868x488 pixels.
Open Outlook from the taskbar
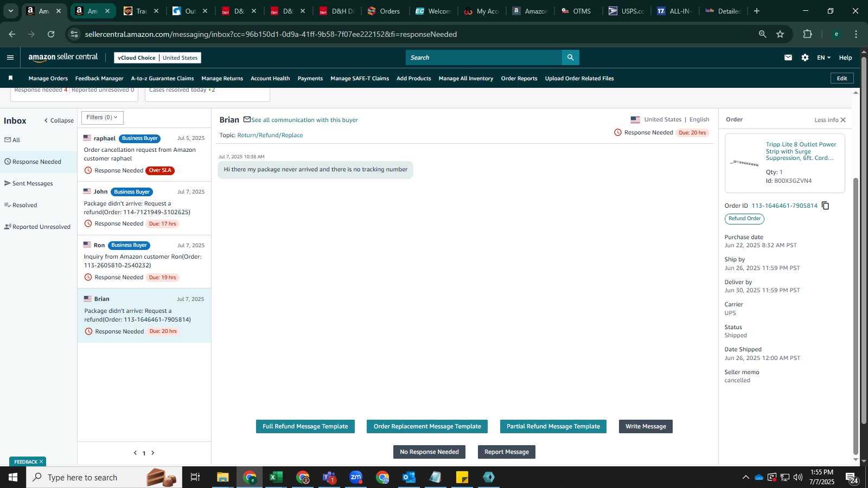click(409, 477)
